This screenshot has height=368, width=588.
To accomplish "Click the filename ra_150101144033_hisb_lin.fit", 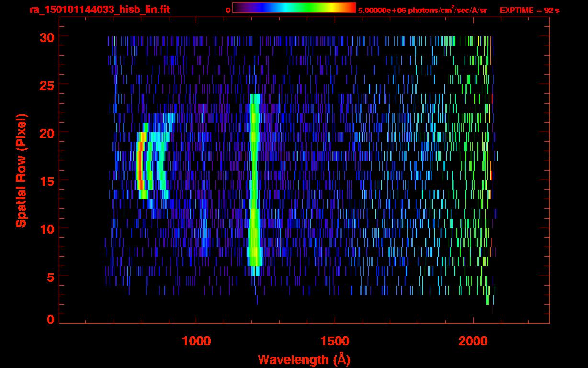I will [x=99, y=10].
